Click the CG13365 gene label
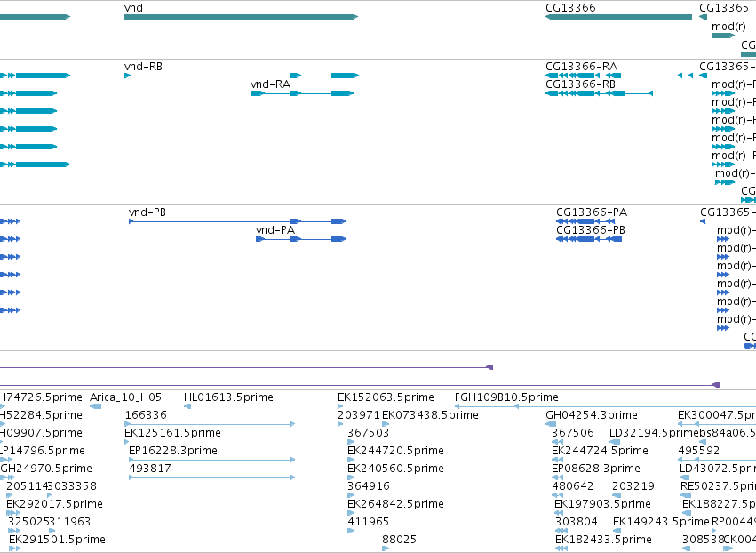 pyautogui.click(x=724, y=8)
